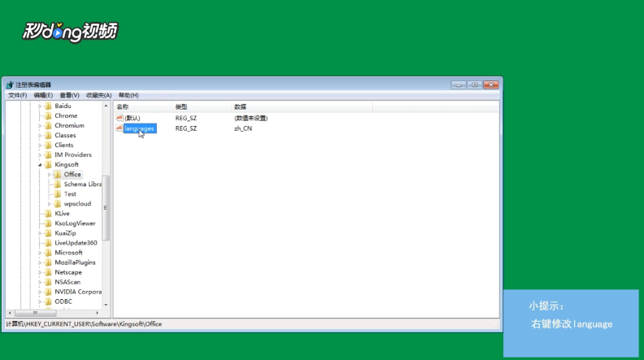Image resolution: width=644 pixels, height=360 pixels.
Task: Expand the ODBC key arrow
Action: pyautogui.click(x=40, y=302)
